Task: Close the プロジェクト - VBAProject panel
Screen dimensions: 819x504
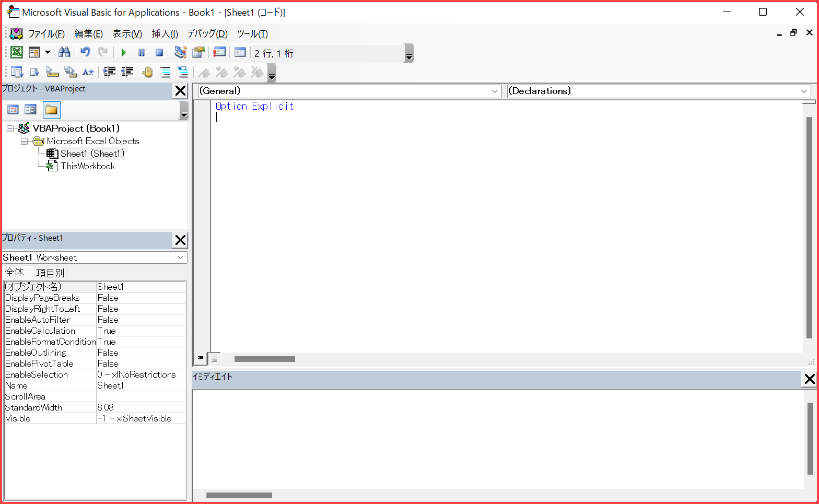Action: [x=180, y=91]
